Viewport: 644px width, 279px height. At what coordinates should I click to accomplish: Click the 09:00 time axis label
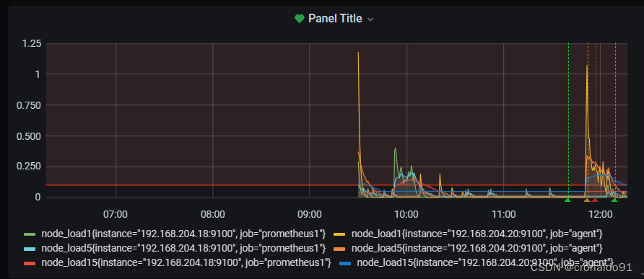pos(309,214)
